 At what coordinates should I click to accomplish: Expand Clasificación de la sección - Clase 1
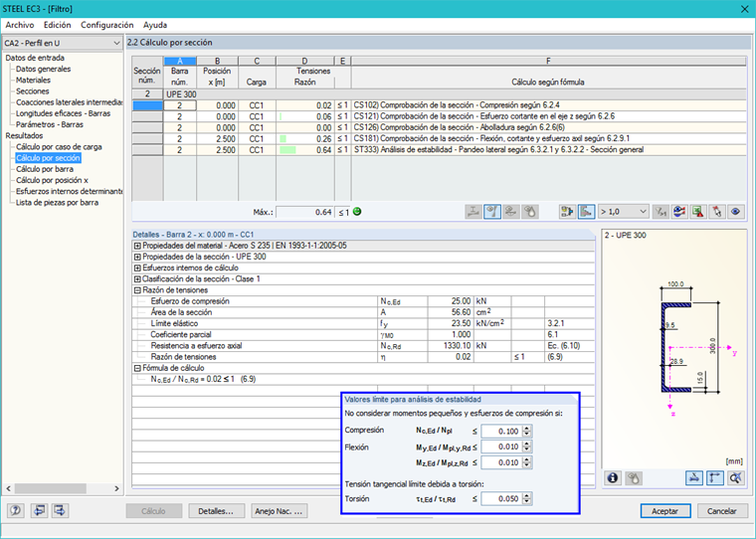click(137, 279)
